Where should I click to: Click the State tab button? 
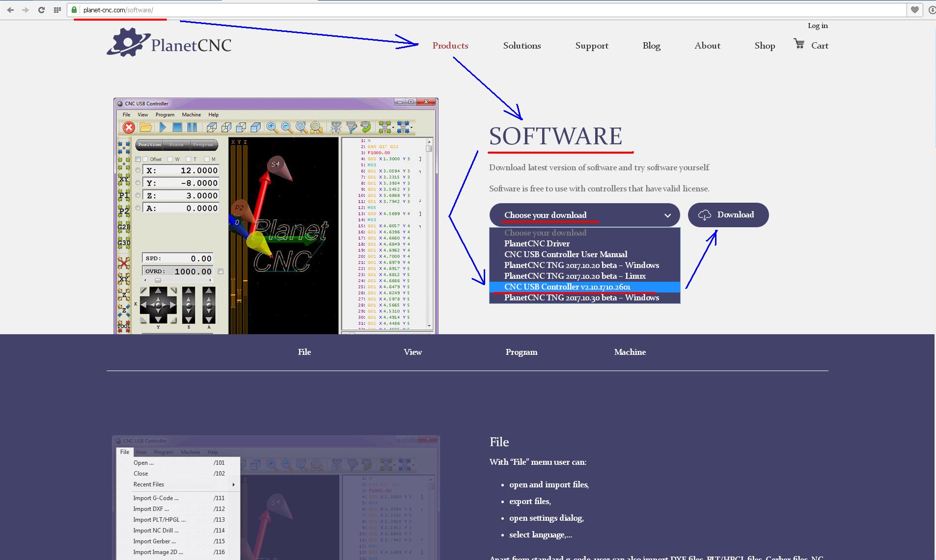tap(176, 145)
